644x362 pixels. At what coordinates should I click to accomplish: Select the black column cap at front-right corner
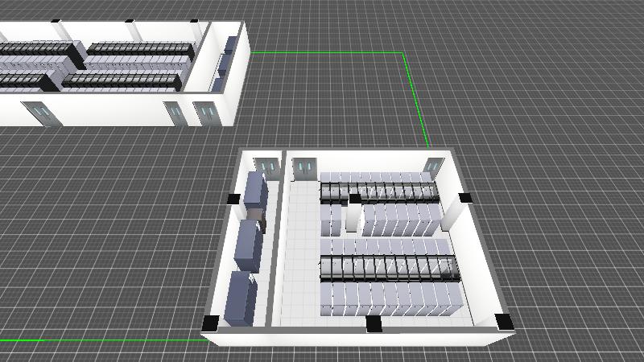point(504,323)
